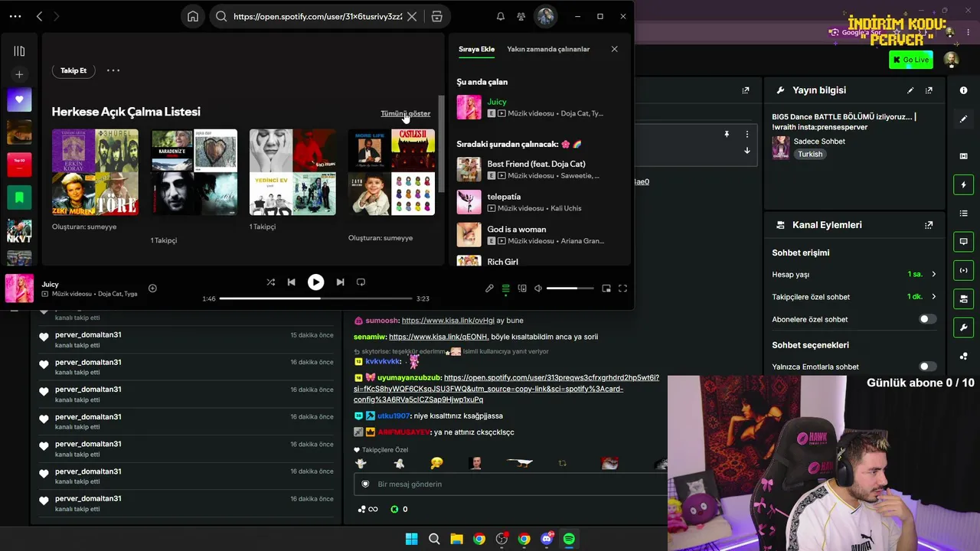Click the Go Live button
980x551 pixels.
pos(911,60)
